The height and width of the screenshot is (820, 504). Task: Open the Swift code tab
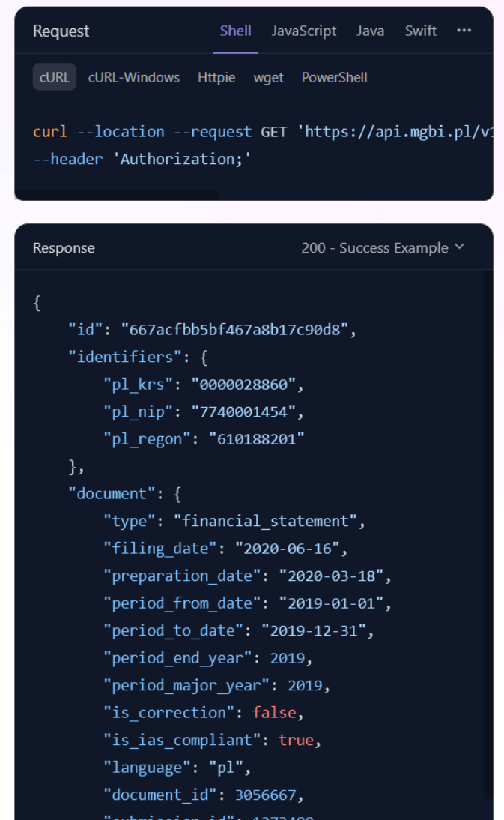[420, 31]
